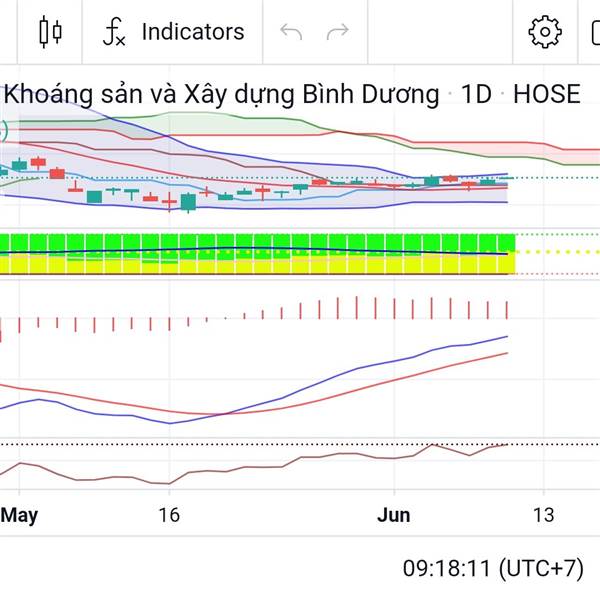Click the 13 date label on time axis
Image resolution: width=600 pixels, height=600 pixels.
point(543,515)
